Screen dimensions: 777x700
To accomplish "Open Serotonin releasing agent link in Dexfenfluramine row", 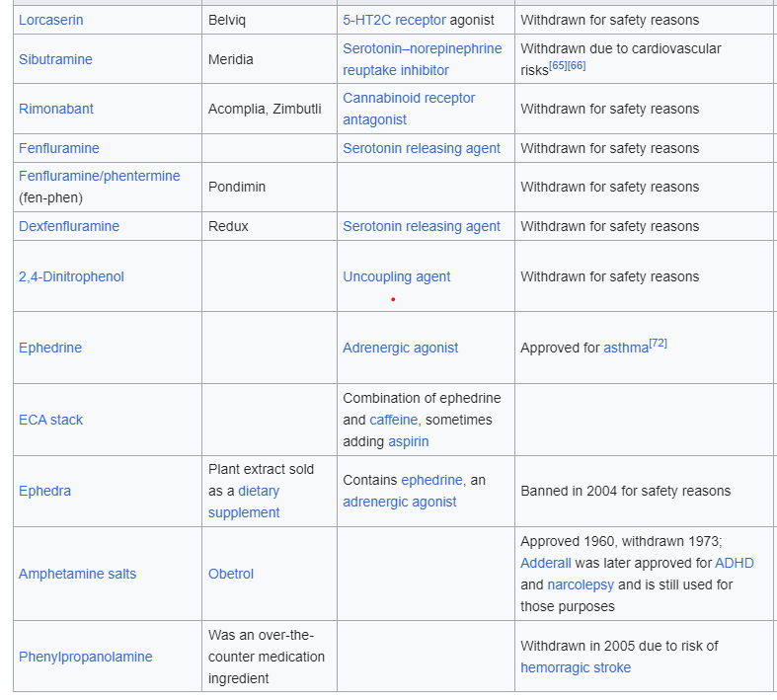I will pyautogui.click(x=422, y=226).
